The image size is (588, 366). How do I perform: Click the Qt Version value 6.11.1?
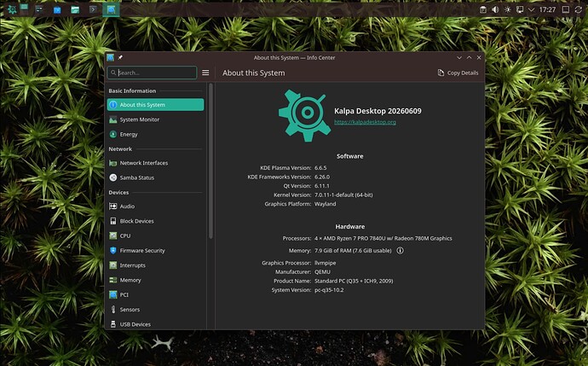click(322, 186)
